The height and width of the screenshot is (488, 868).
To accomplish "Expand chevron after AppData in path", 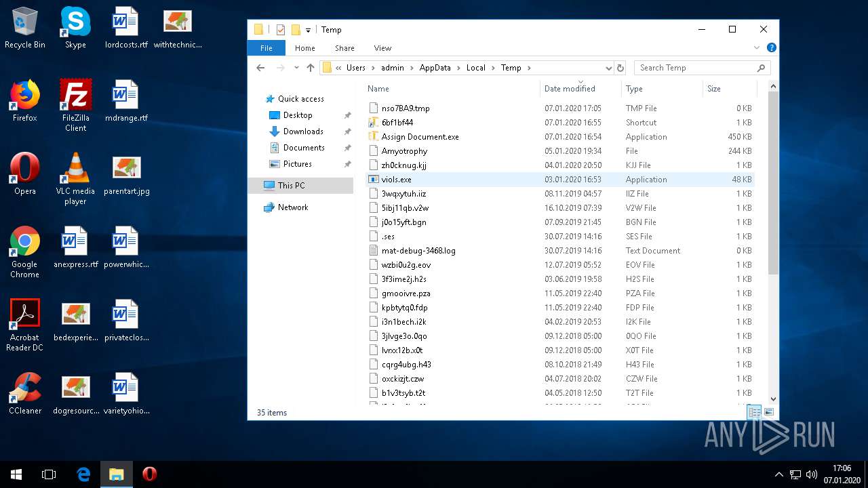I will (458, 68).
